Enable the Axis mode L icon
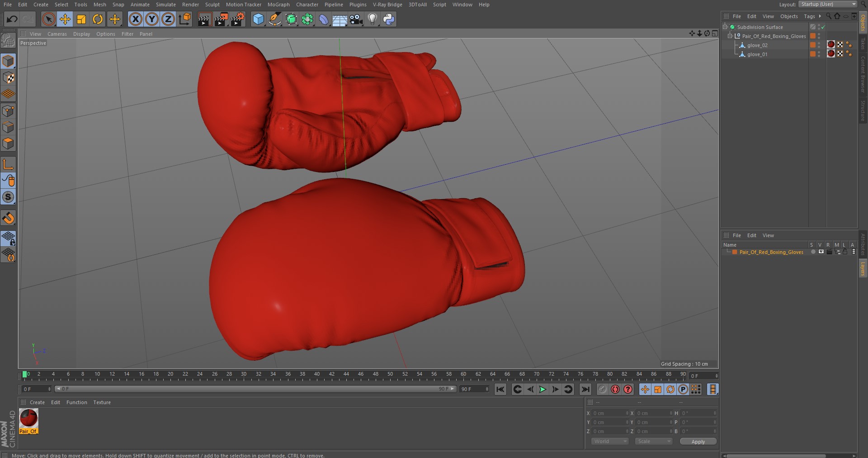The image size is (868, 458). pyautogui.click(x=8, y=164)
